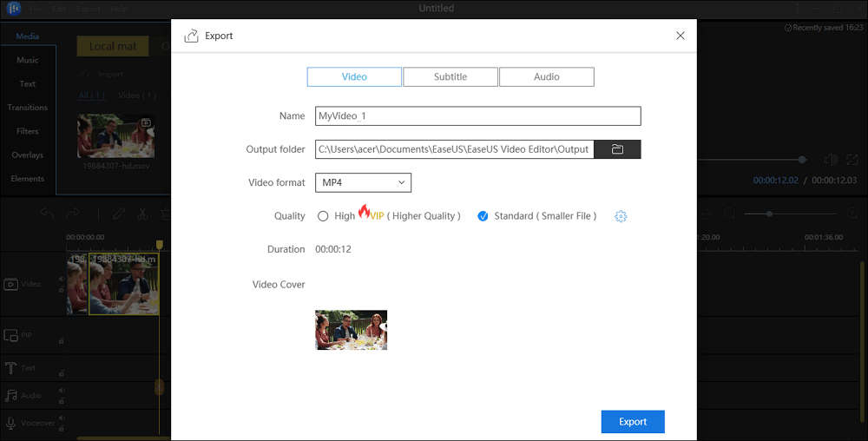The width and height of the screenshot is (868, 441).
Task: Open quality settings gear icon
Action: coord(620,216)
